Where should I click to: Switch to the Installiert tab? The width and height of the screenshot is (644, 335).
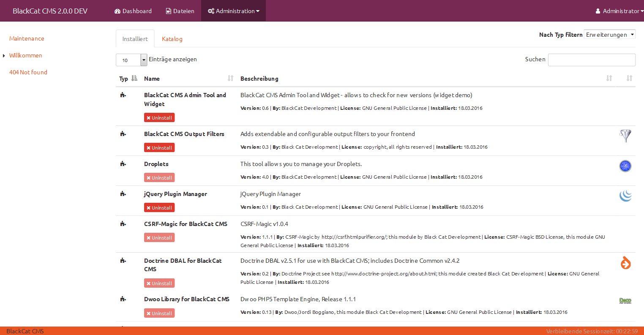[135, 39]
